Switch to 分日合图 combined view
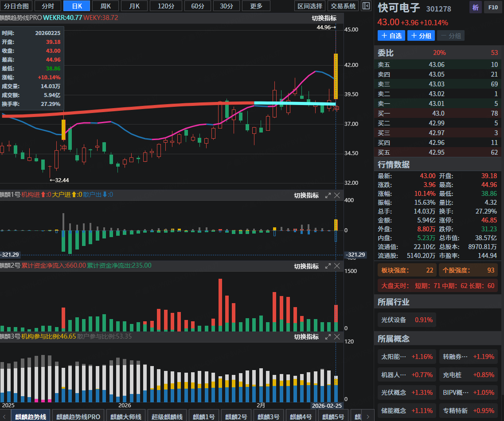Image resolution: width=504 pixels, height=421 pixels. click(16, 6)
